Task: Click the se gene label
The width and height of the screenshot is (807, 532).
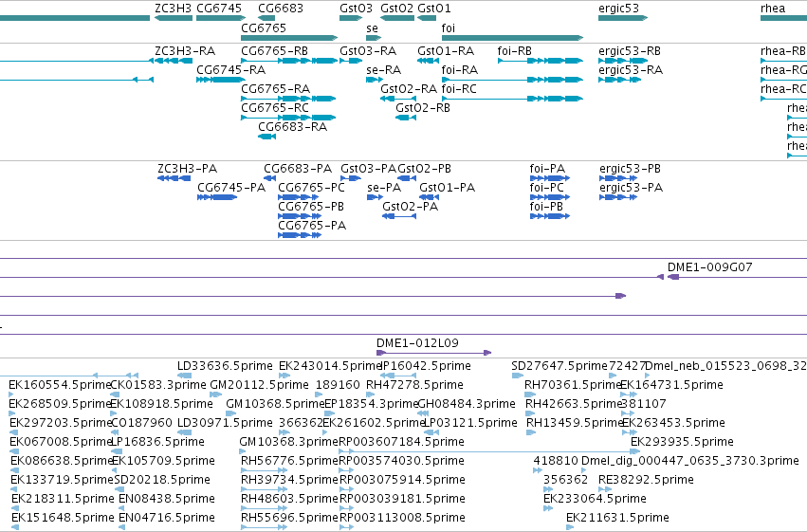Action: tap(372, 28)
